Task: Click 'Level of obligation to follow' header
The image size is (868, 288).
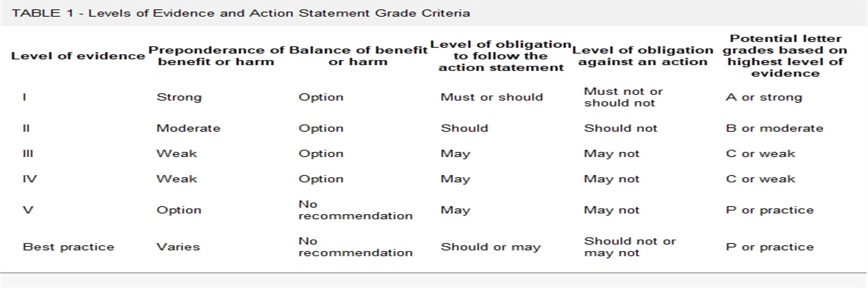Action: click(501, 56)
